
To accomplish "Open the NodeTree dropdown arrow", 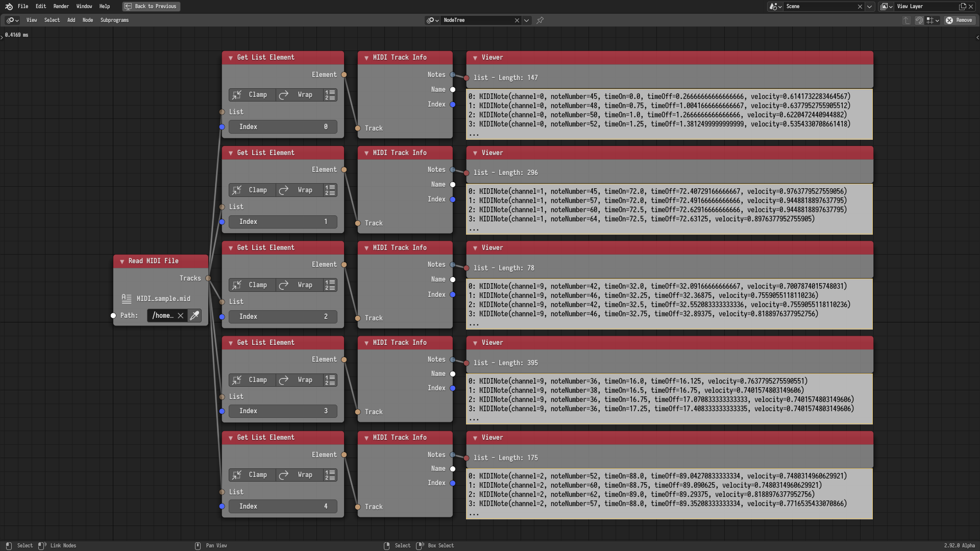I will click(527, 20).
